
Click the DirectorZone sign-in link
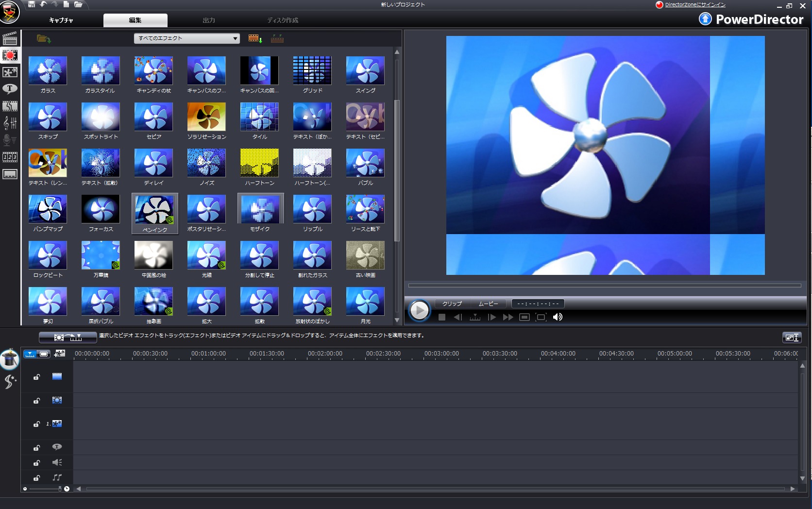(x=695, y=5)
